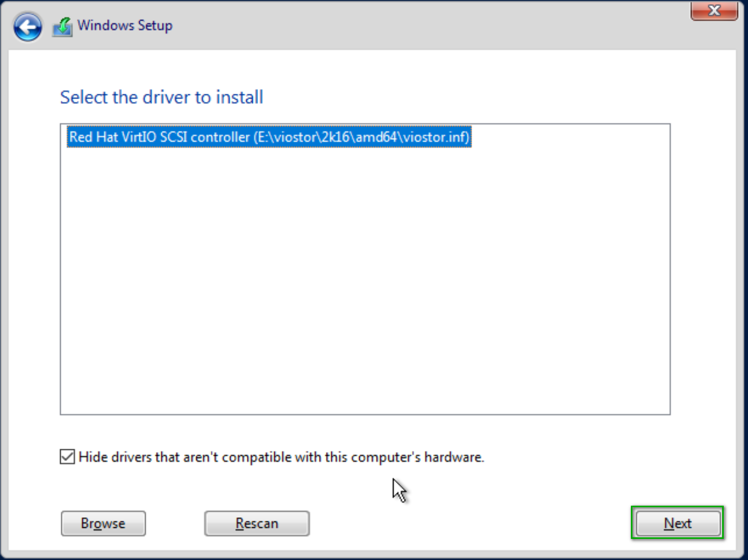Viewport: 748px width, 560px height.
Task: Proceed with the Next button
Action: pyautogui.click(x=678, y=524)
